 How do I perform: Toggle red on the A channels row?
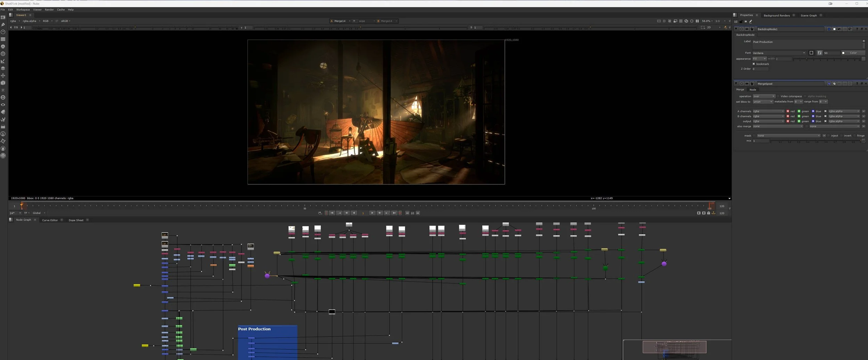pyautogui.click(x=788, y=111)
